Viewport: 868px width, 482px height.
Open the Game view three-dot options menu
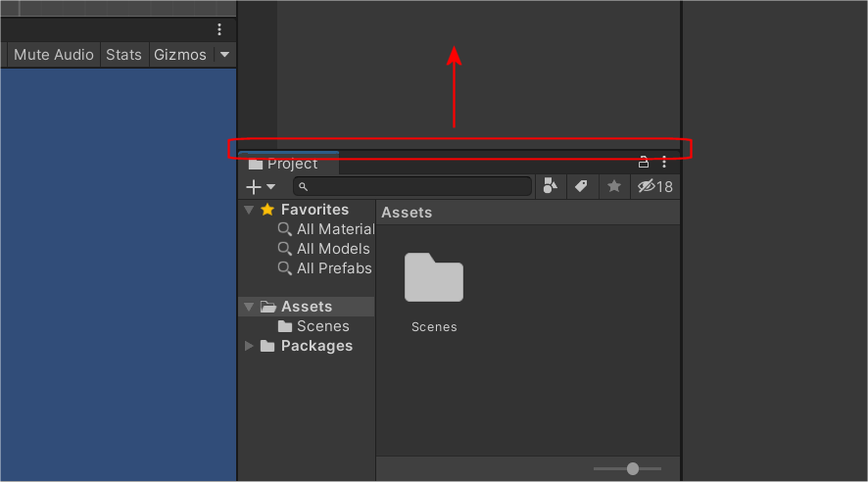(219, 29)
